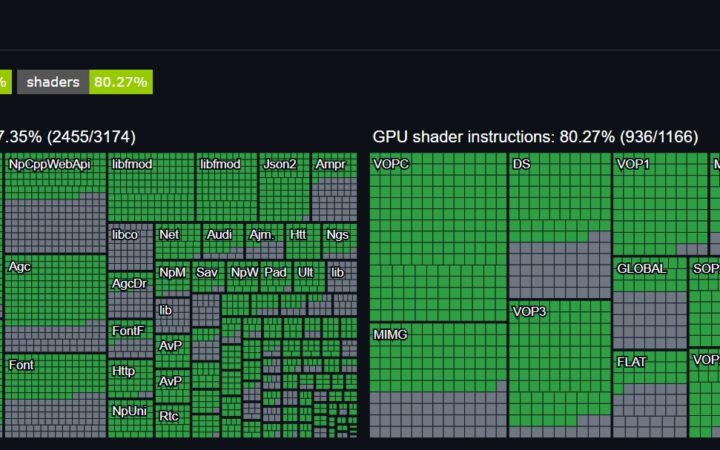This screenshot has height=450, width=720.
Task: Select the VOP3 shader instruction block
Action: [560, 369]
